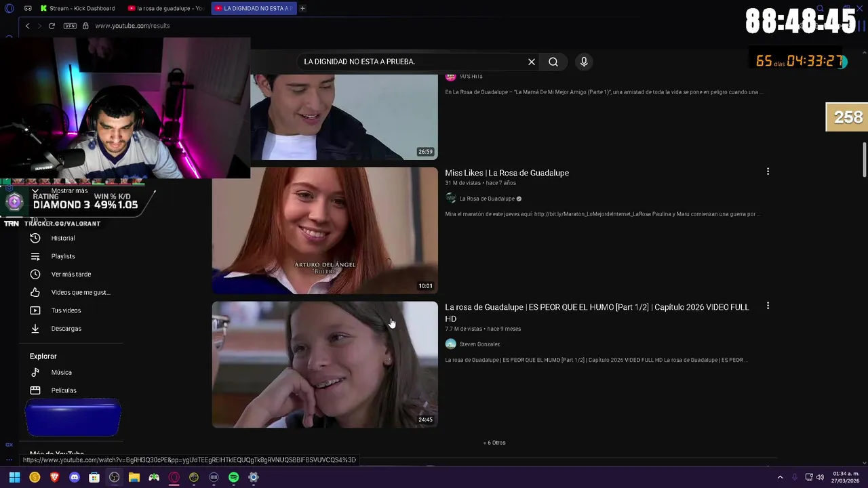Open the volume speaker tray icon
The height and width of the screenshot is (488, 868).
[x=820, y=477]
